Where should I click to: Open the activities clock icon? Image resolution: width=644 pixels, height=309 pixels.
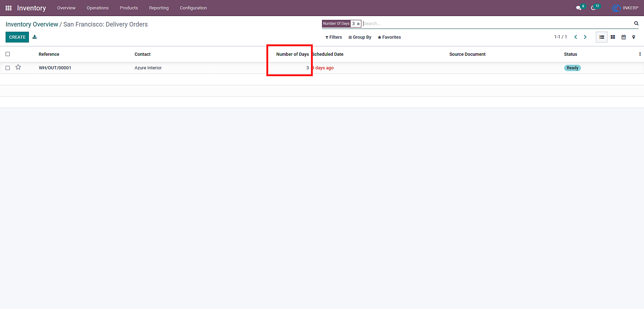click(x=593, y=8)
